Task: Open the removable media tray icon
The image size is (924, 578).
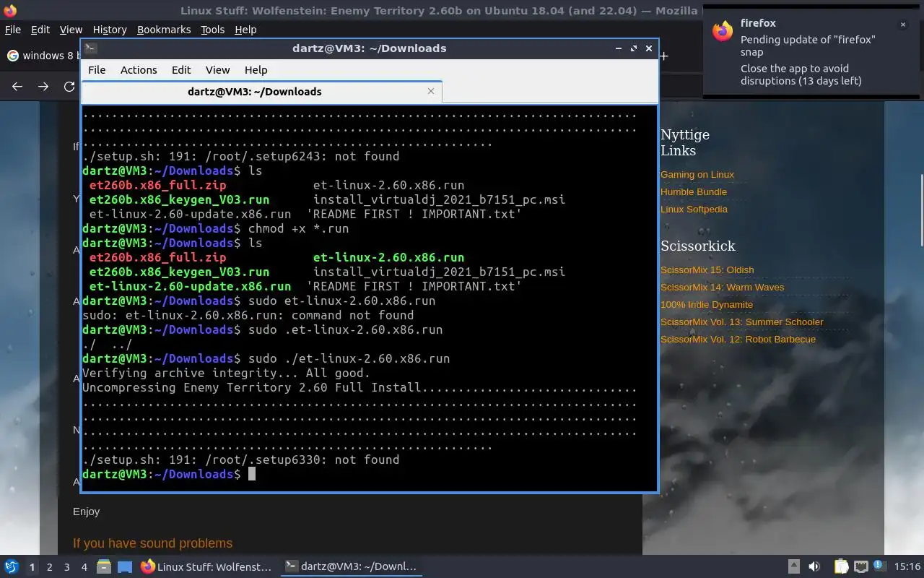Action: click(x=793, y=566)
